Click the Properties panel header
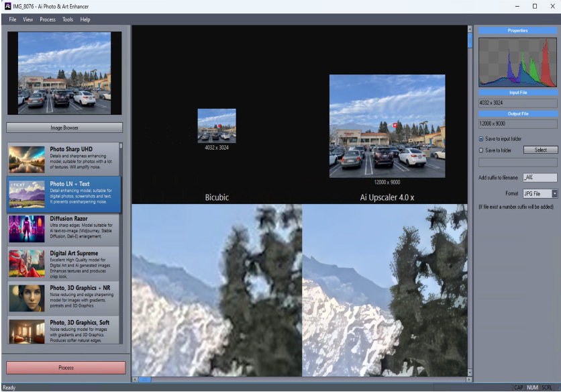The width and height of the screenshot is (561, 392). tap(517, 30)
